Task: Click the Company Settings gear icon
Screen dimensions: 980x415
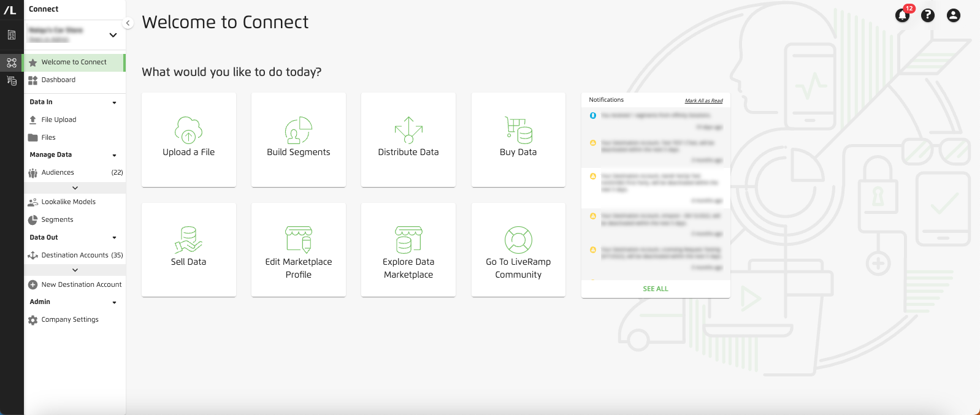Action: click(33, 320)
